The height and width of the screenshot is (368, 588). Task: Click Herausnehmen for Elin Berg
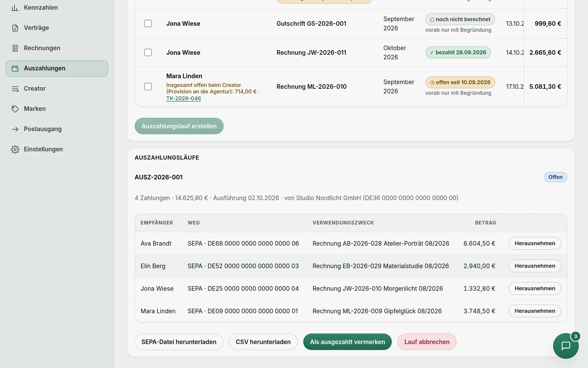(535, 266)
